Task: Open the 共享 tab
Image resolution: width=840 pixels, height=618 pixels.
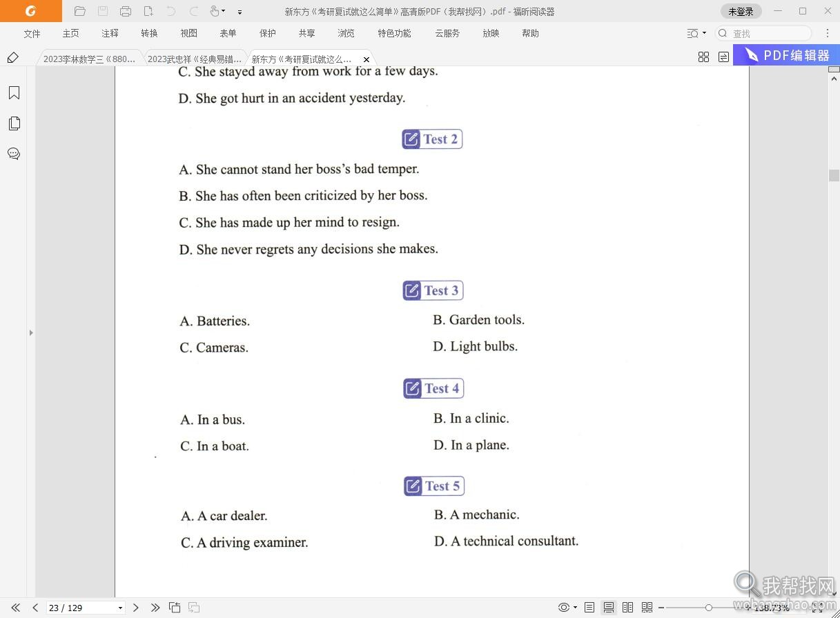Action: point(306,33)
